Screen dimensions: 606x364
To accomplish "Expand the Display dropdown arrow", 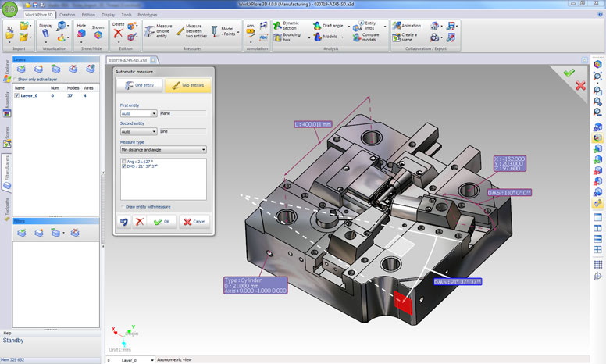I will 45,42.
